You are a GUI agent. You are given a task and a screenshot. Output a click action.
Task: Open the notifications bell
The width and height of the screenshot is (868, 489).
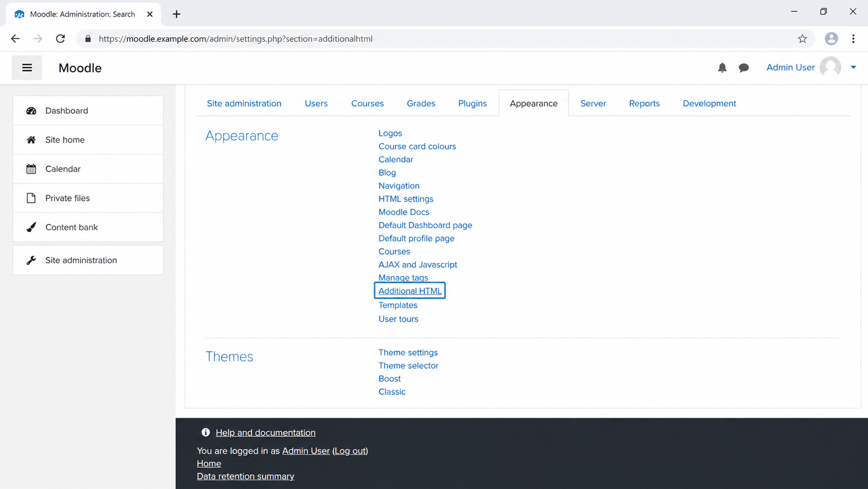click(722, 68)
